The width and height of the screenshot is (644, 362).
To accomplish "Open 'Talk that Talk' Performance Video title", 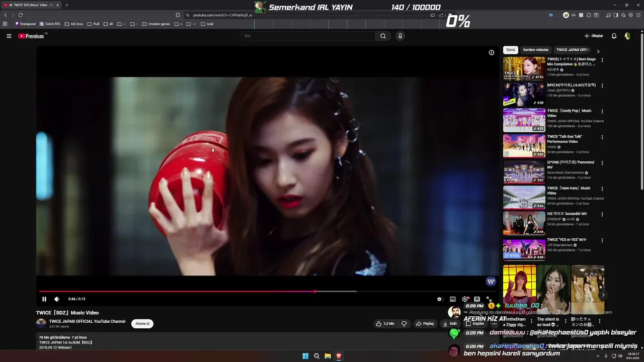I will 565,139.
